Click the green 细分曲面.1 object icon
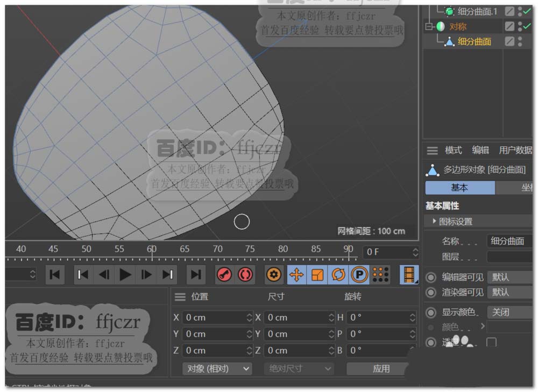 449,12
